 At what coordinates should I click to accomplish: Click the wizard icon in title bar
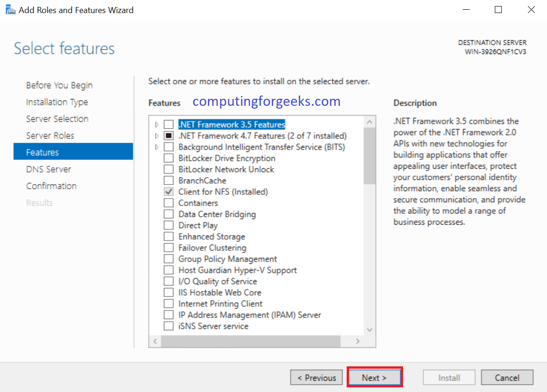click(x=10, y=10)
